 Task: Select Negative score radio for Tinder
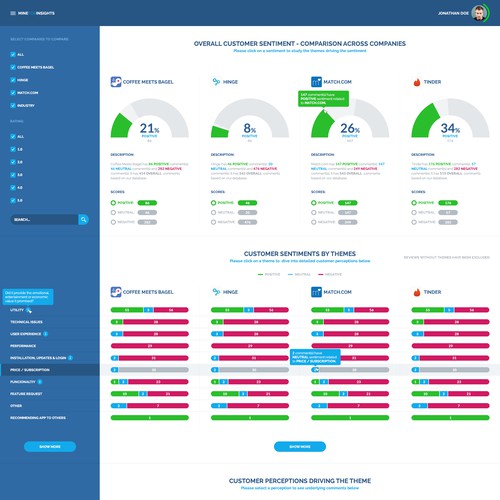click(x=414, y=222)
